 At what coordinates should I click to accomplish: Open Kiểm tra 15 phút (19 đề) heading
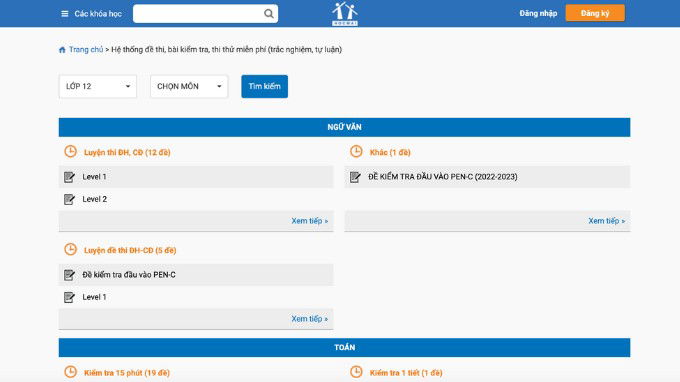tap(127, 372)
